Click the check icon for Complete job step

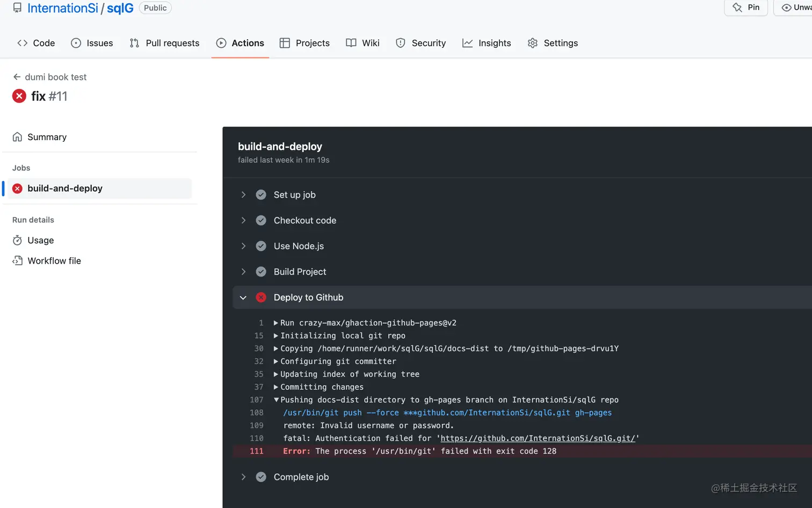point(261,477)
